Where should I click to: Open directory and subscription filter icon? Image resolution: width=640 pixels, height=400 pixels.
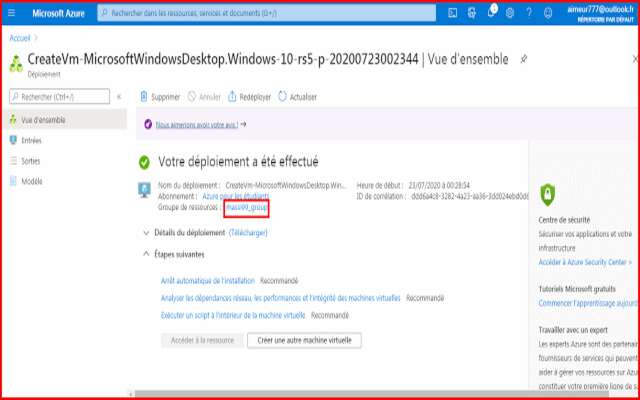(x=471, y=13)
